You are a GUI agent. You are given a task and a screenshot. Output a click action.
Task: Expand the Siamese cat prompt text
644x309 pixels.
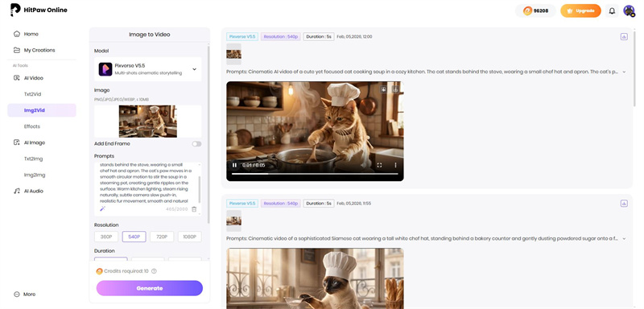coord(624,238)
